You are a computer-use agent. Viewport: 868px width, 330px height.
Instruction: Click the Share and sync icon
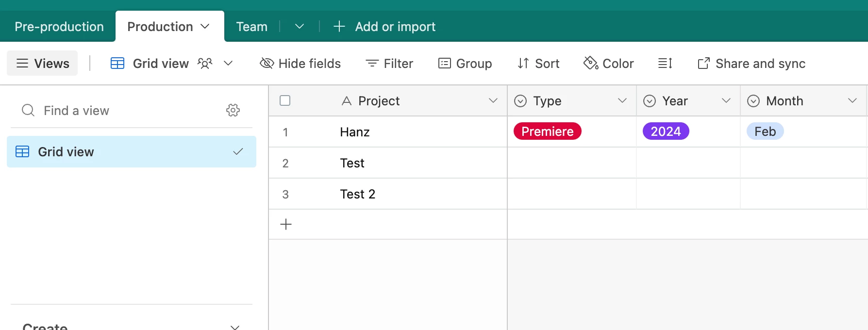pos(703,64)
